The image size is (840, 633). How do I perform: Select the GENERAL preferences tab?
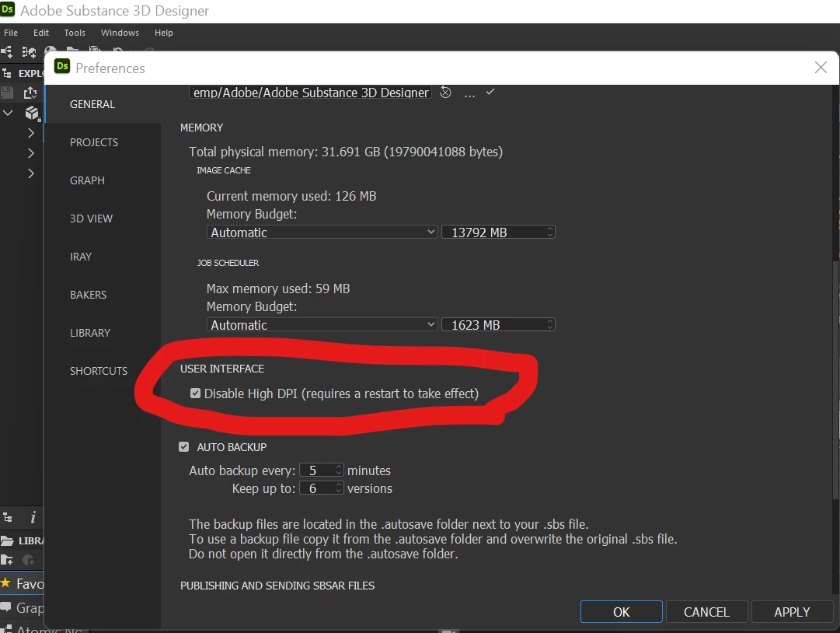point(103,104)
